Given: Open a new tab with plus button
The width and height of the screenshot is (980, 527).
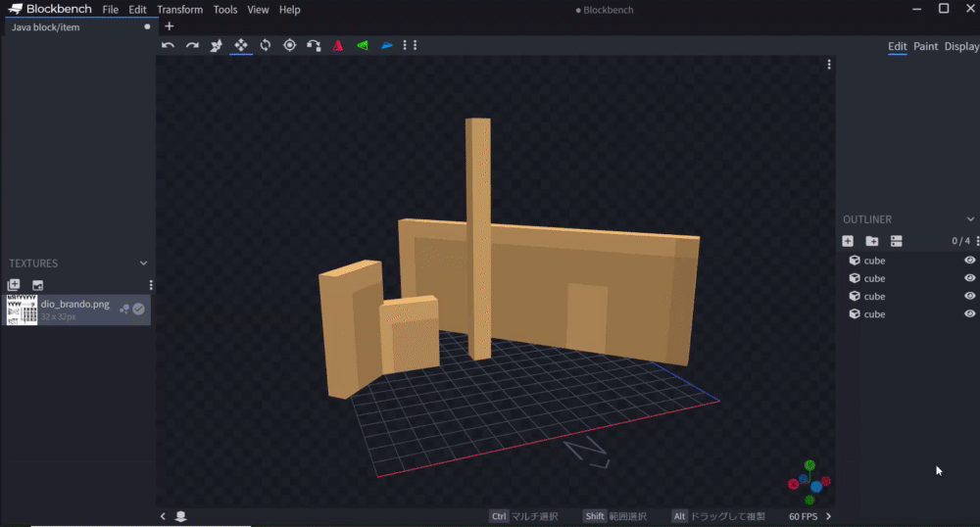Looking at the screenshot, I should click(170, 26).
